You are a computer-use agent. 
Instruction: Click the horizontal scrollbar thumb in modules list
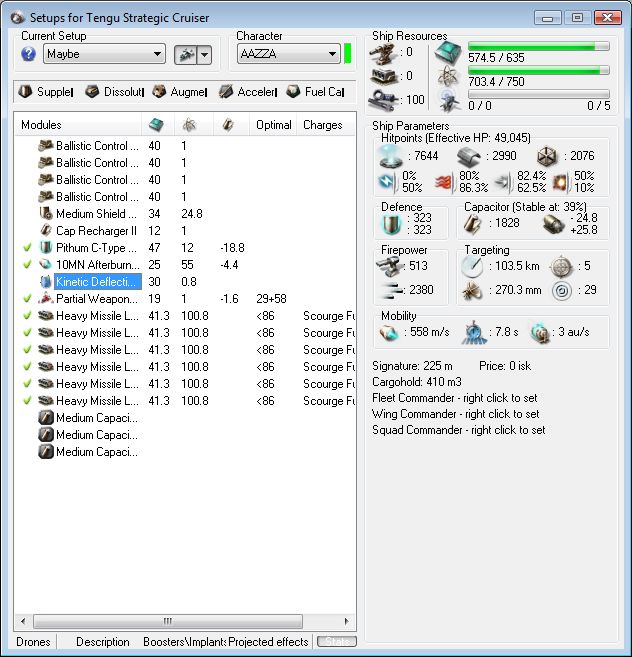point(168,621)
